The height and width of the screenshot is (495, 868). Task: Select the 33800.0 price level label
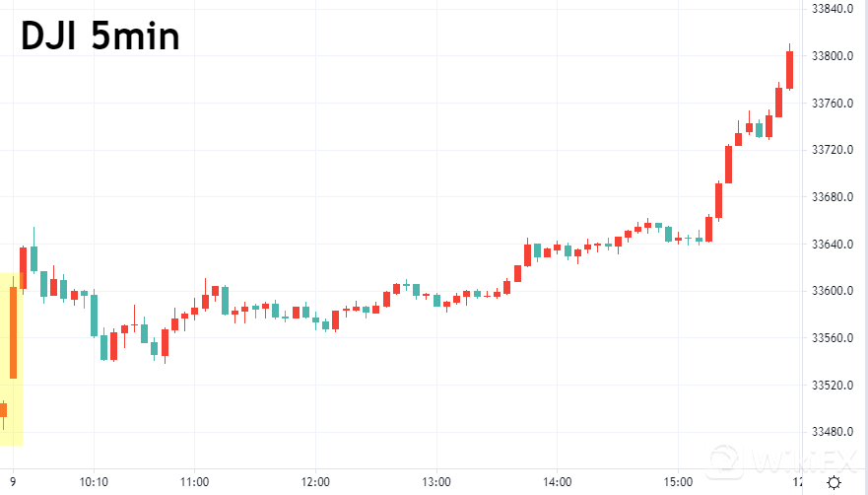coord(832,56)
